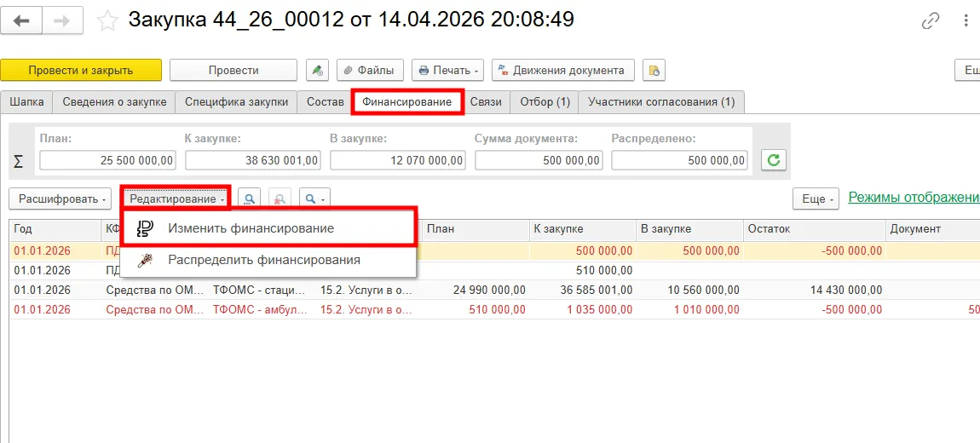This screenshot has width=980, height=443.
Task: Select ТФОМС - стаци… cell
Action: coord(262,290)
